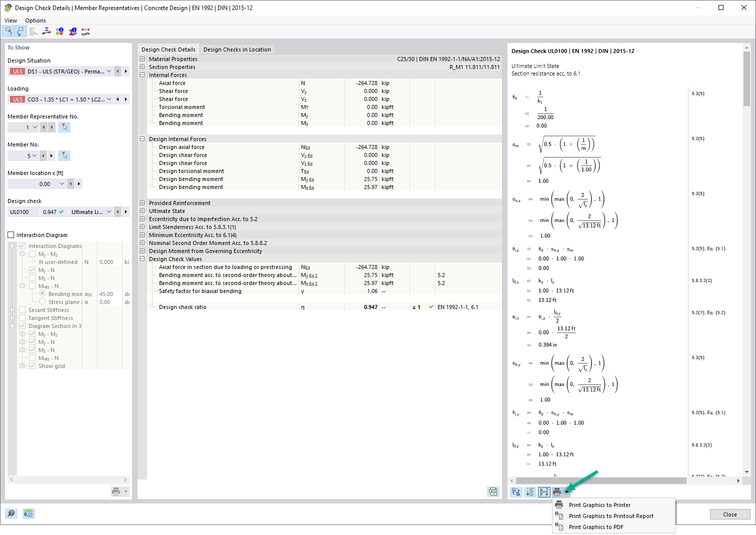Enable the Interaction Diagram checkbox
The height and width of the screenshot is (535, 756).
tap(11, 235)
